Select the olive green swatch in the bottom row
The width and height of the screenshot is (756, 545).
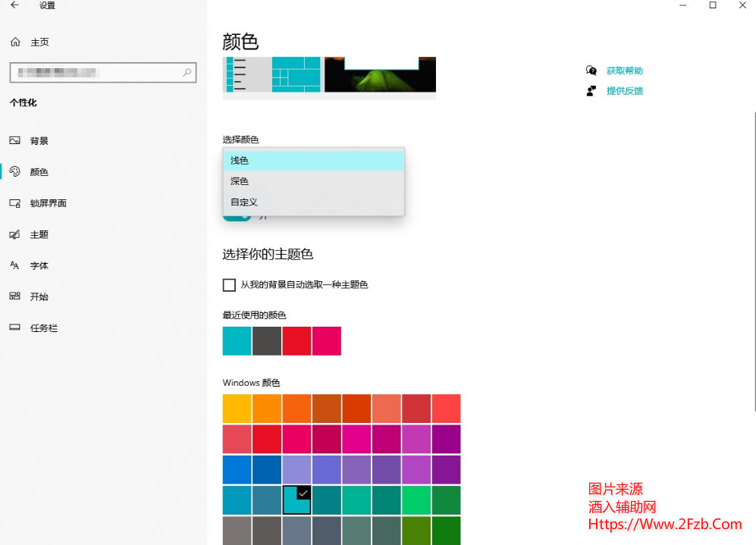pyautogui.click(x=416, y=531)
